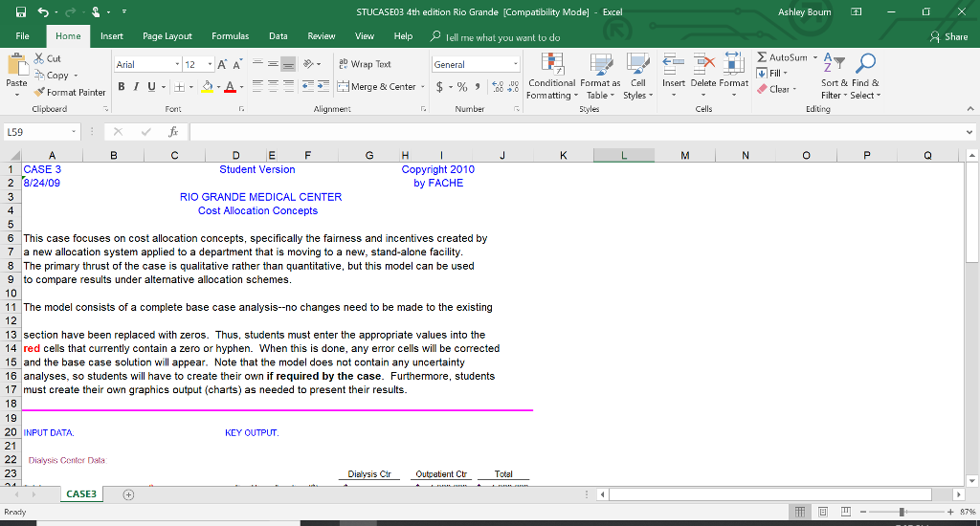Switch to the Insert tab
The width and height of the screenshot is (980, 526).
click(112, 36)
